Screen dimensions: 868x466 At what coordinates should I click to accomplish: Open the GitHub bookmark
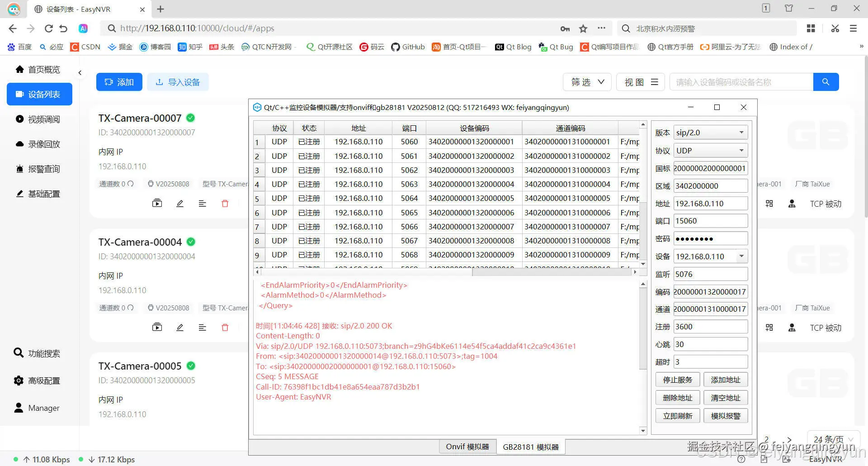pyautogui.click(x=408, y=47)
